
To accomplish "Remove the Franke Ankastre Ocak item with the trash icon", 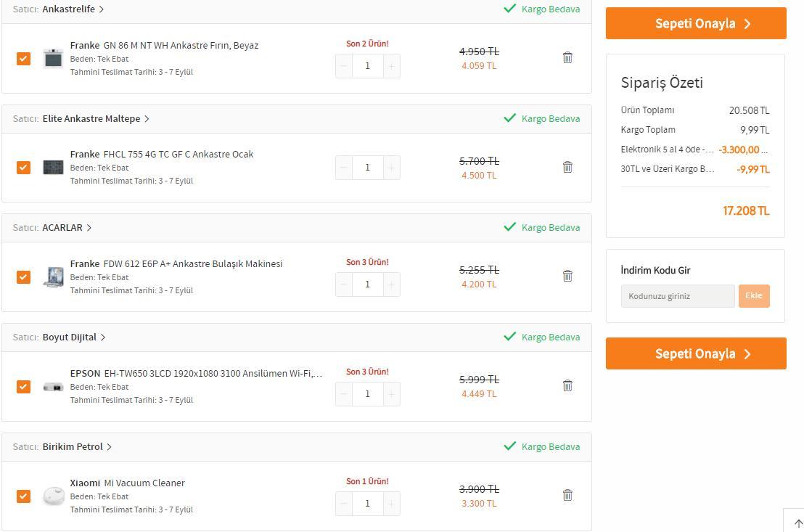I will click(567, 167).
